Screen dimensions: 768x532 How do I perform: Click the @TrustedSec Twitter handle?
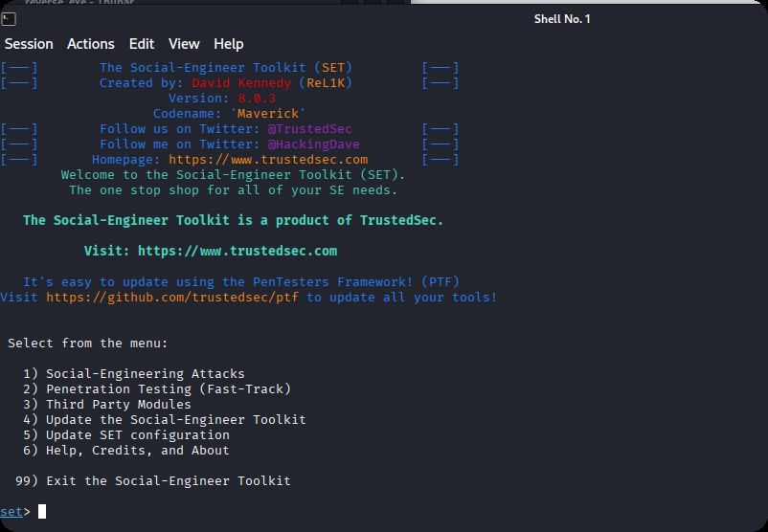tap(314, 129)
